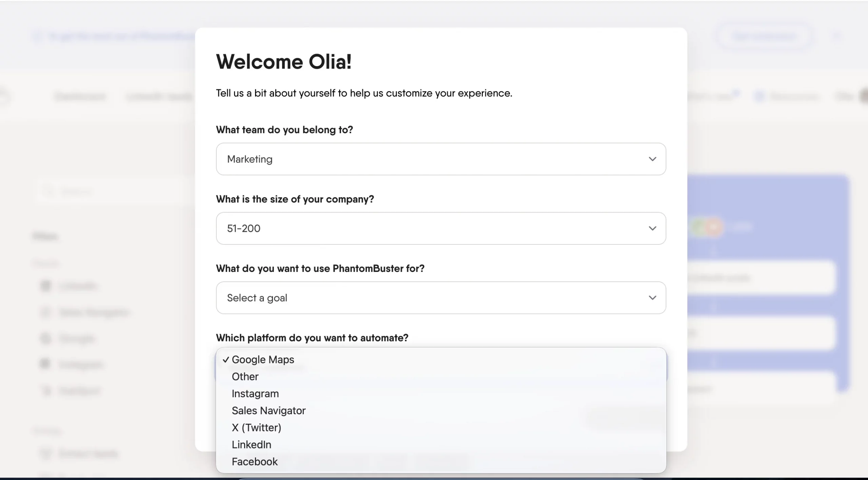868x480 pixels.
Task: Choose the Sales Navigator platform option
Action: click(268, 410)
